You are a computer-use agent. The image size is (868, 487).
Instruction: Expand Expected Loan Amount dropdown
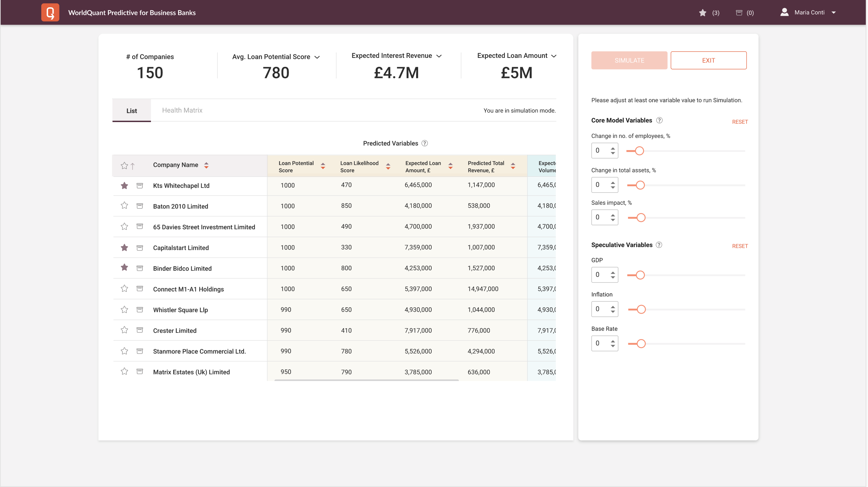coord(554,56)
